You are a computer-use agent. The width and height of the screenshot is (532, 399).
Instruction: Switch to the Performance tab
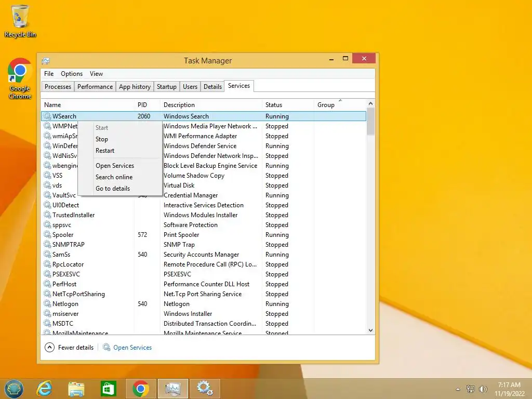95,87
